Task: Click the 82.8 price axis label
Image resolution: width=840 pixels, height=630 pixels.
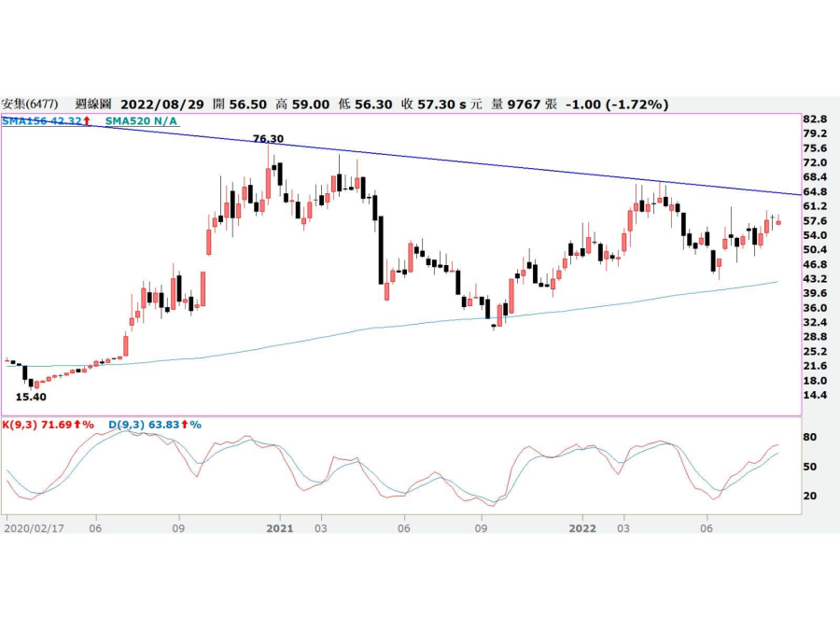Action: [817, 119]
